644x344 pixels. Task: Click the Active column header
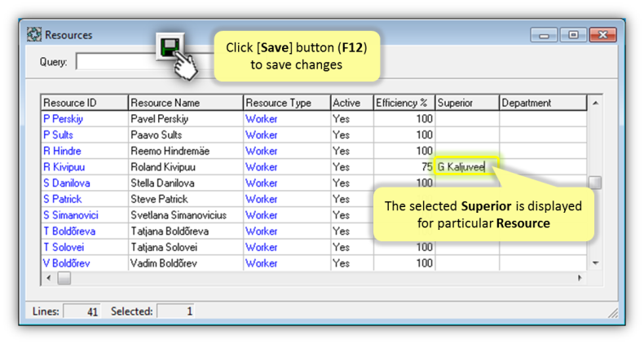(351, 103)
